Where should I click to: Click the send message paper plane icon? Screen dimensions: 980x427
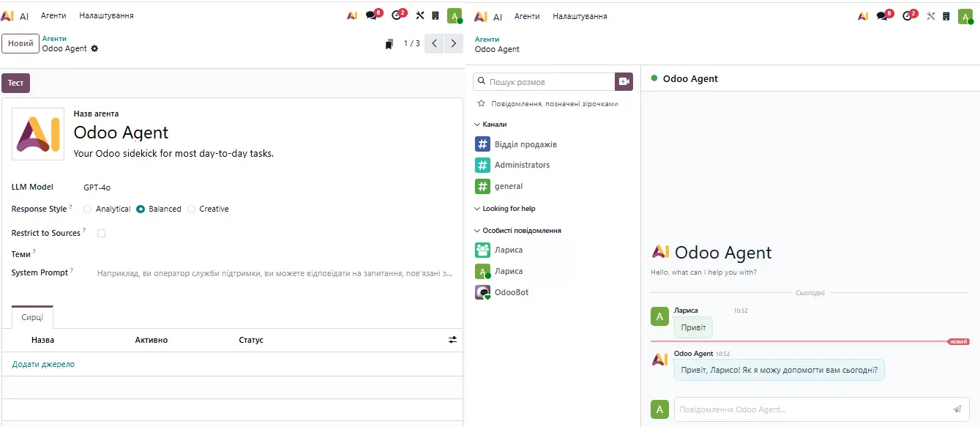957,409
